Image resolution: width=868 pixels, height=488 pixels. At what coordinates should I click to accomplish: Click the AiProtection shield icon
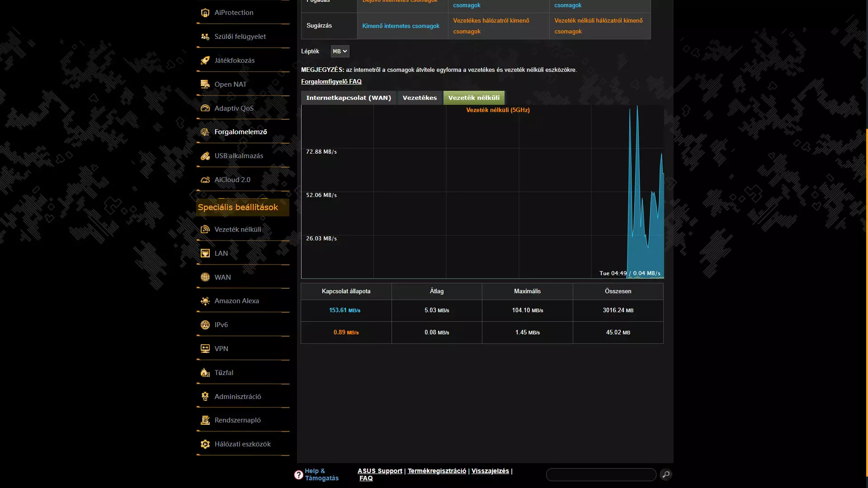pos(205,13)
